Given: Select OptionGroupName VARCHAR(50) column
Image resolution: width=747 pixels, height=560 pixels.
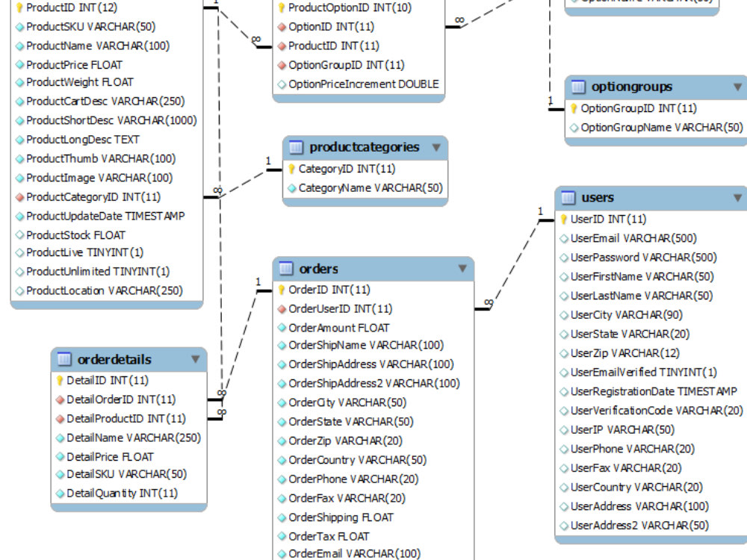Looking at the screenshot, I should (x=662, y=128).
